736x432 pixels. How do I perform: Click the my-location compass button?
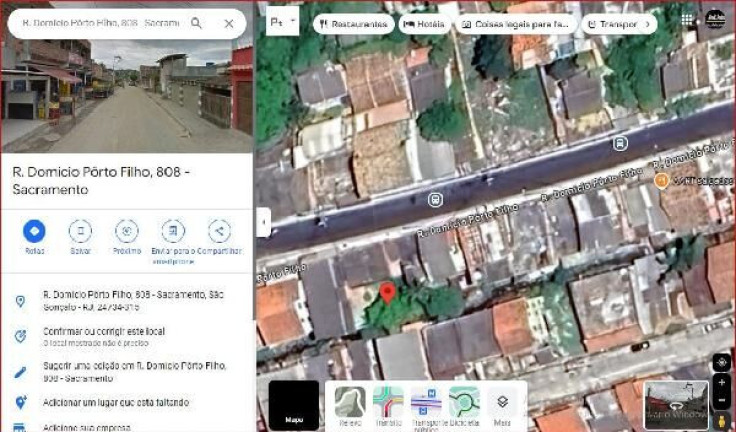(722, 363)
